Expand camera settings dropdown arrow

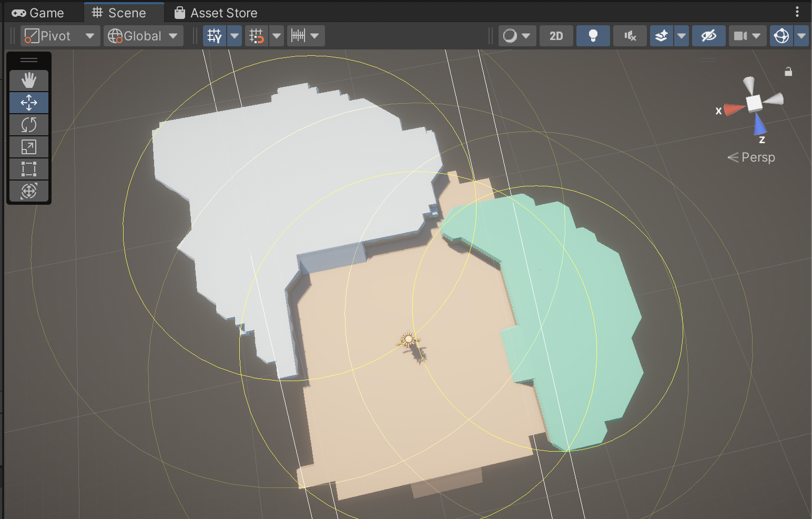pyautogui.click(x=757, y=36)
